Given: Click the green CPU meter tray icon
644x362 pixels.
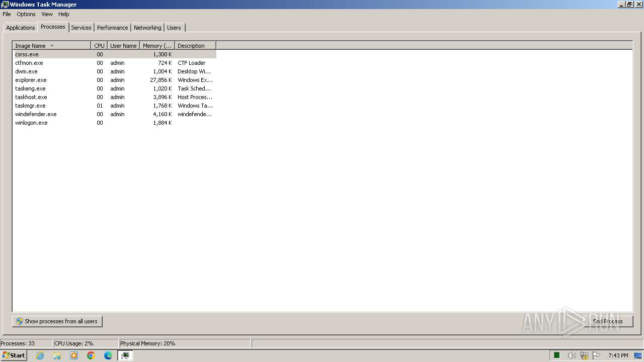Looking at the screenshot, I should point(557,355).
